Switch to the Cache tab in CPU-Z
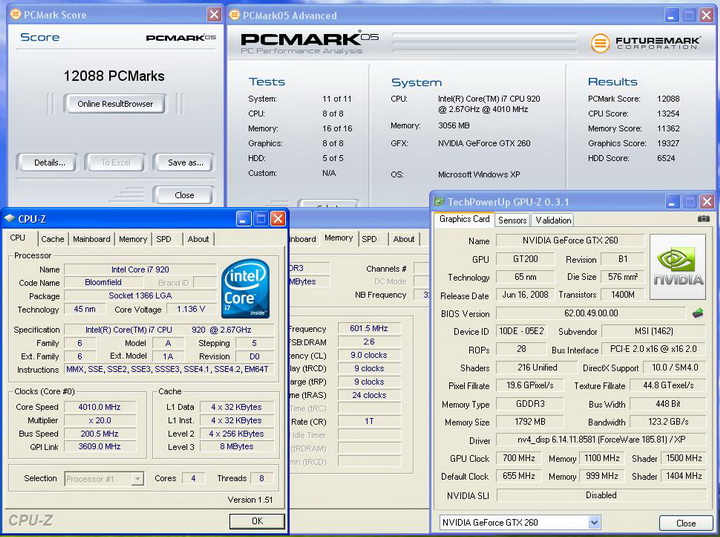 click(x=52, y=239)
